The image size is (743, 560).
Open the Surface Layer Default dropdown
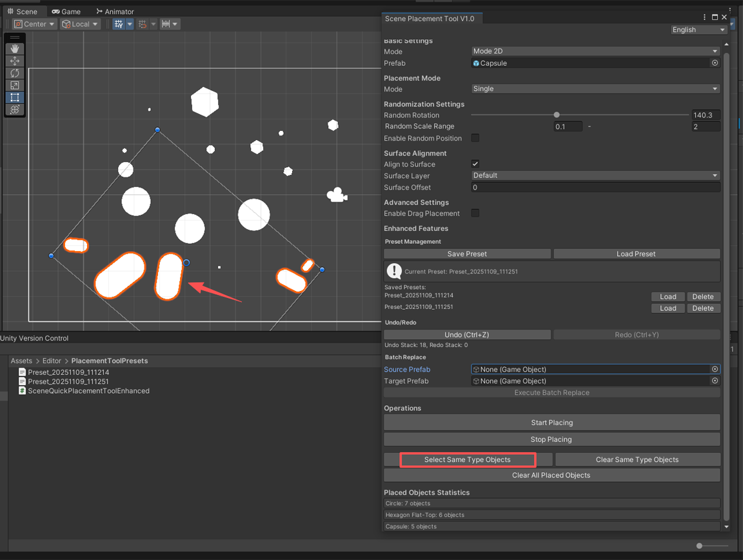[595, 175]
